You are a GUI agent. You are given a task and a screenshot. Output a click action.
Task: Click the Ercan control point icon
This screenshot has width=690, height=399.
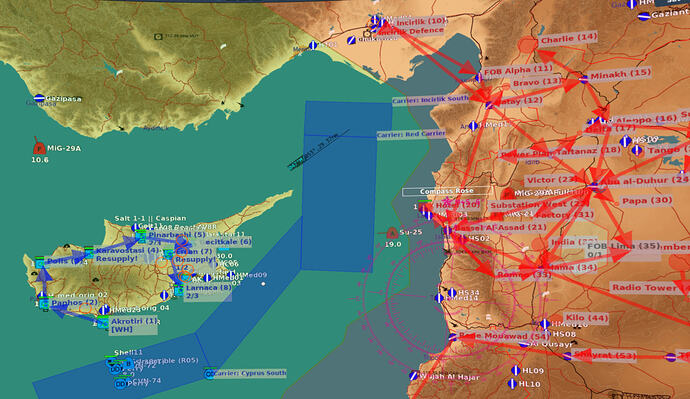tap(169, 253)
